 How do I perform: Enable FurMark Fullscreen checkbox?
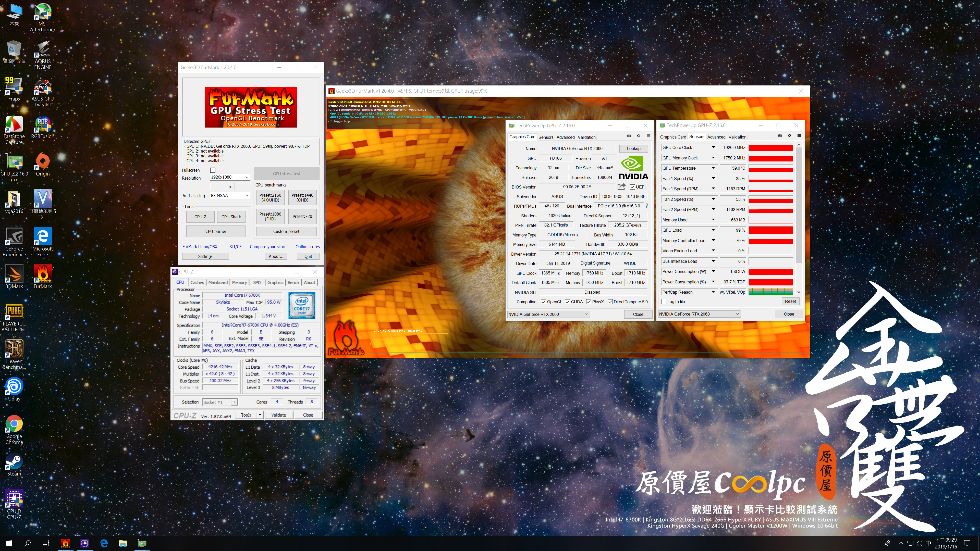point(213,170)
